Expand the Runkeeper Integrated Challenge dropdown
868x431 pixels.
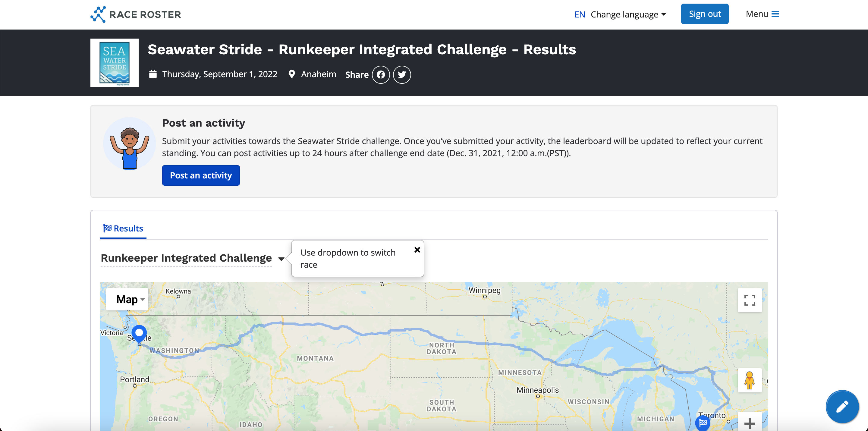point(282,258)
